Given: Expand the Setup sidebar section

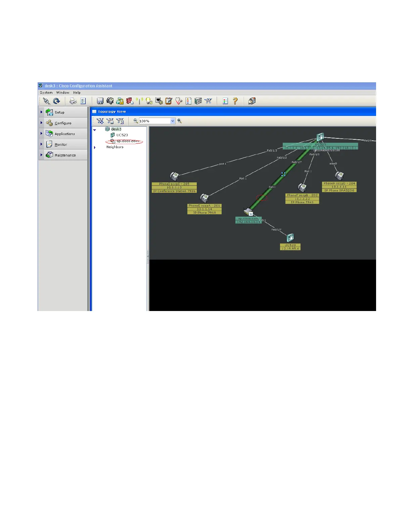Looking at the screenshot, I should pyautogui.click(x=42, y=112).
